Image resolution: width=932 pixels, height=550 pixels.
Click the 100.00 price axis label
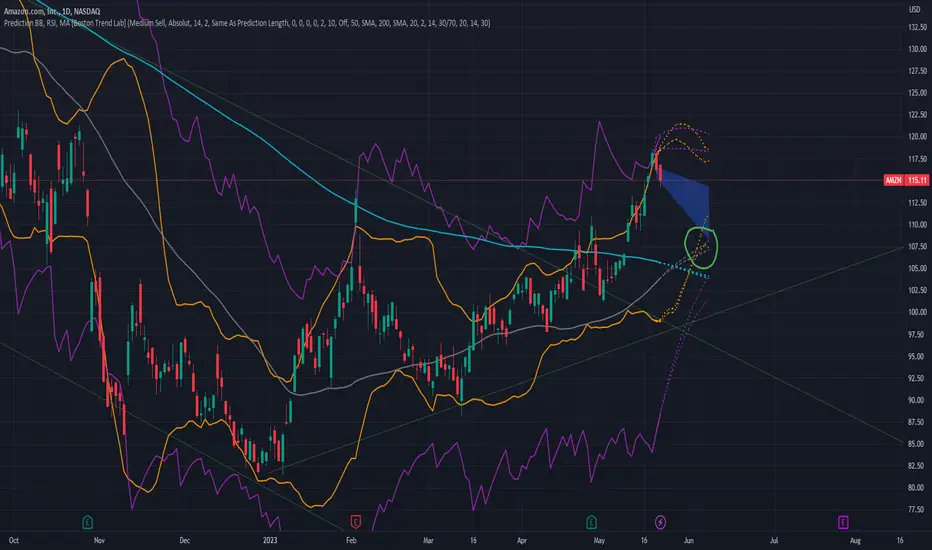[918, 312]
